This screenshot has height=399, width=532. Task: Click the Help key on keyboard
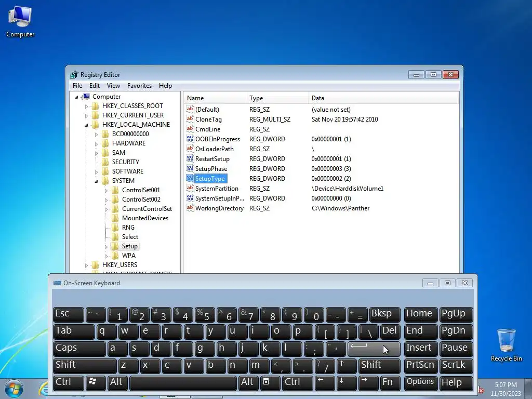(456, 382)
